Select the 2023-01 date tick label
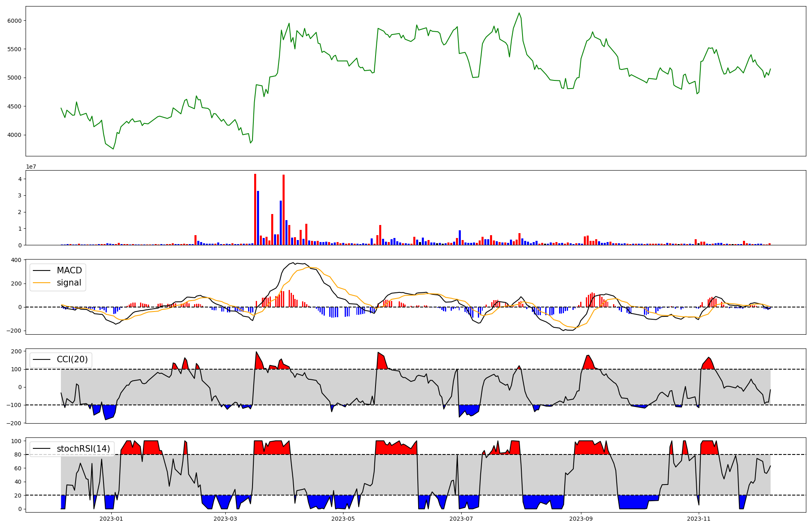The height and width of the screenshot is (528, 812). coord(111,519)
